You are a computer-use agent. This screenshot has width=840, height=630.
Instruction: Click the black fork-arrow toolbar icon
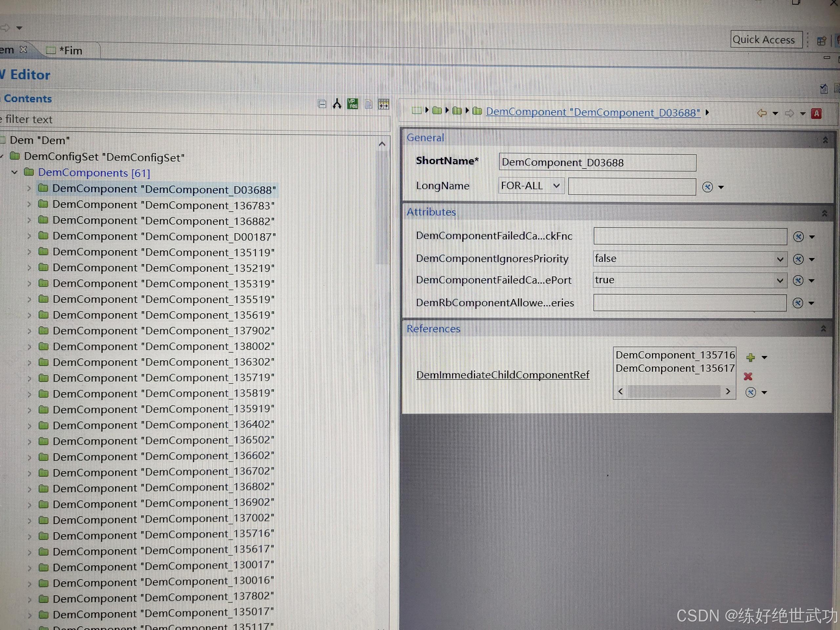click(337, 104)
